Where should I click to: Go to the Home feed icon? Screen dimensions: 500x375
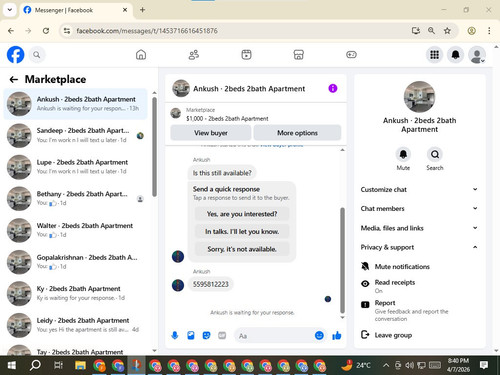141,55
